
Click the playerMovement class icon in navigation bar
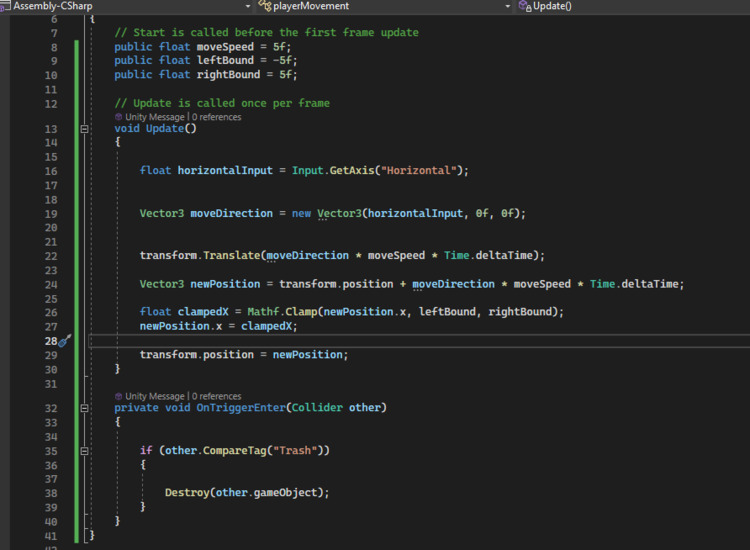click(265, 6)
